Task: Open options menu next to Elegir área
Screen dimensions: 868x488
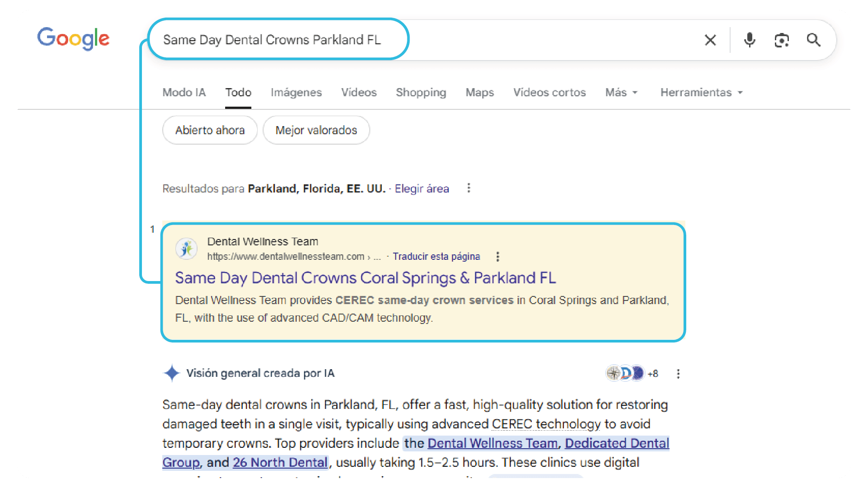Action: pos(469,188)
